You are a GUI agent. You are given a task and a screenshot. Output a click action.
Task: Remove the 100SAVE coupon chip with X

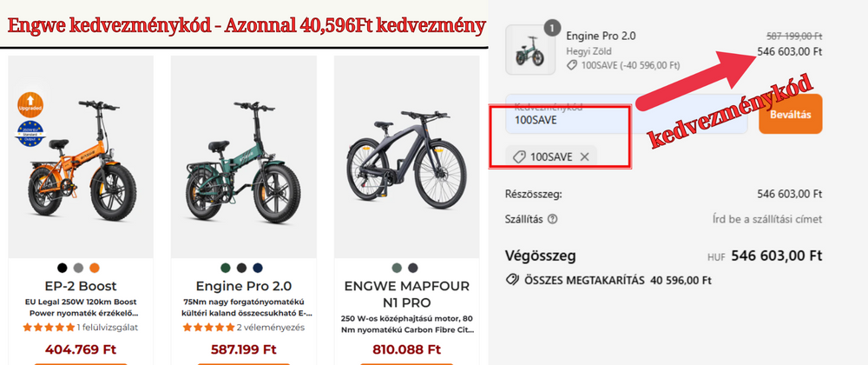point(584,156)
